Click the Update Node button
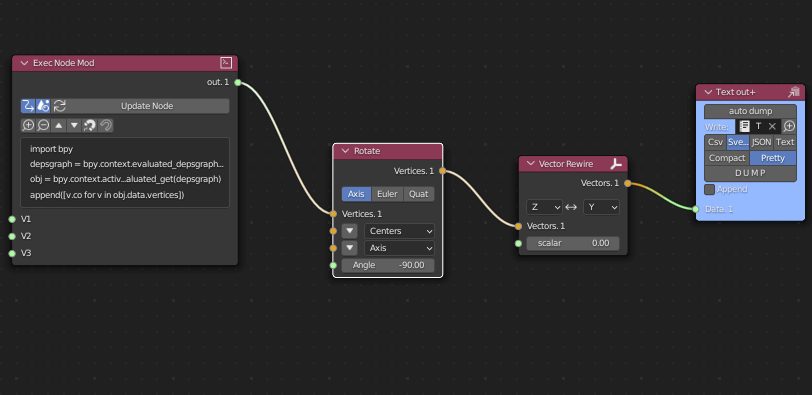The width and height of the screenshot is (812, 395). click(147, 106)
